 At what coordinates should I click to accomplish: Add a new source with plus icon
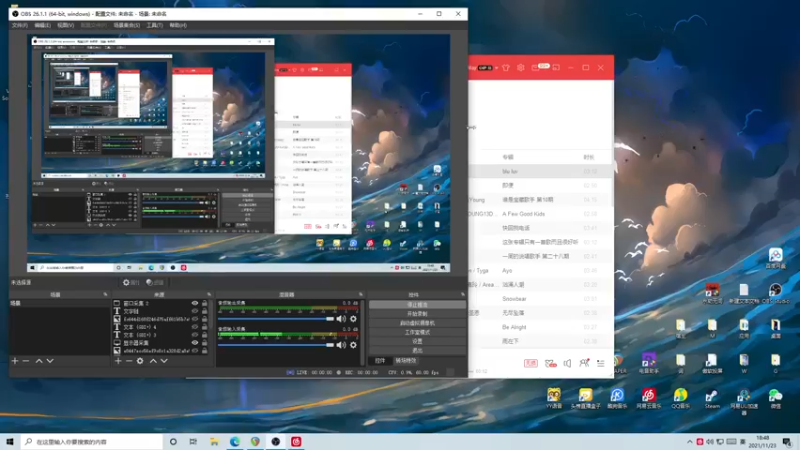118,361
